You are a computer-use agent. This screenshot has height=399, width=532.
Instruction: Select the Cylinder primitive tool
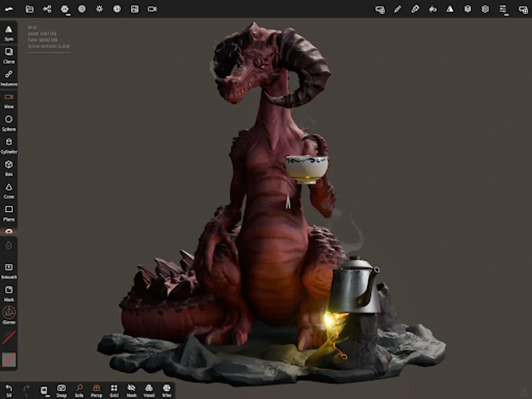point(9,145)
